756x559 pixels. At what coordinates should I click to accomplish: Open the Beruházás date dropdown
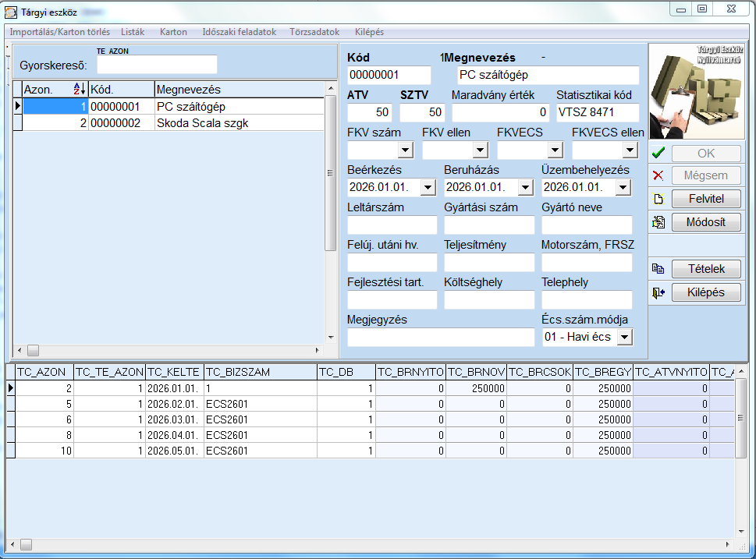coord(526,187)
